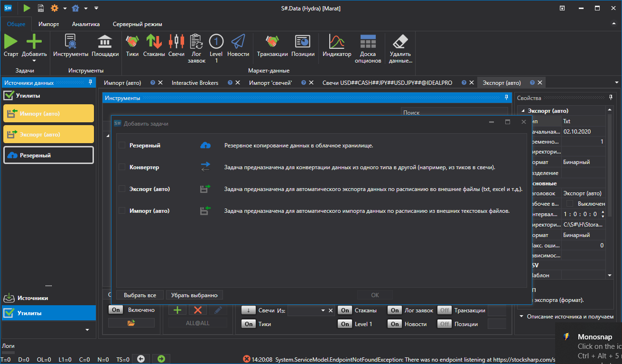The width and height of the screenshot is (622, 364).
Task: Select the Резервный task in sidebar
Action: click(x=48, y=155)
